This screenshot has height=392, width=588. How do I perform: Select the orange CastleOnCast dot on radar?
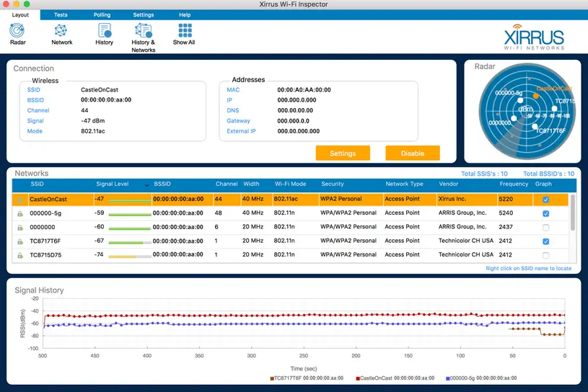(536, 96)
